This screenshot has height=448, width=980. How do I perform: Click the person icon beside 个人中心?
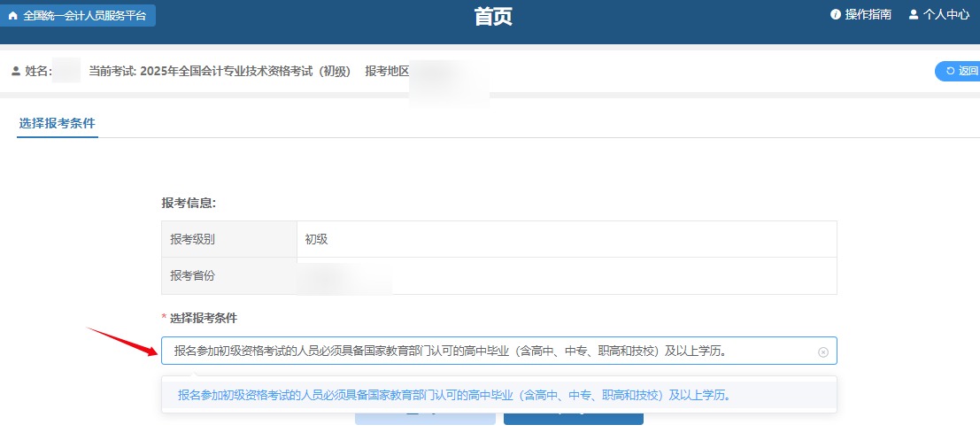coord(914,15)
